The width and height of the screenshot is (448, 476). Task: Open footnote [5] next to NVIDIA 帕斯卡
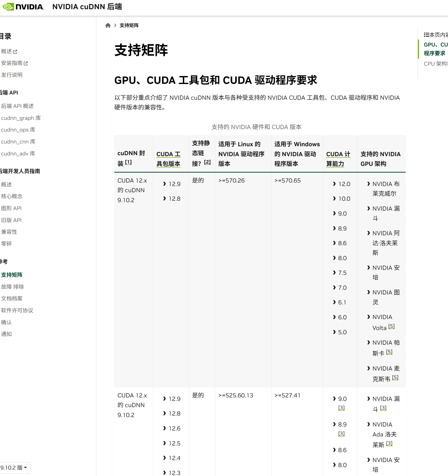pyautogui.click(x=389, y=352)
